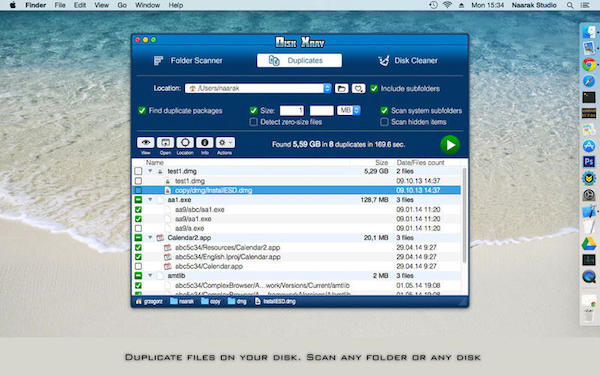Click the Location toolbar icon
The height and width of the screenshot is (375, 600).
point(185,143)
